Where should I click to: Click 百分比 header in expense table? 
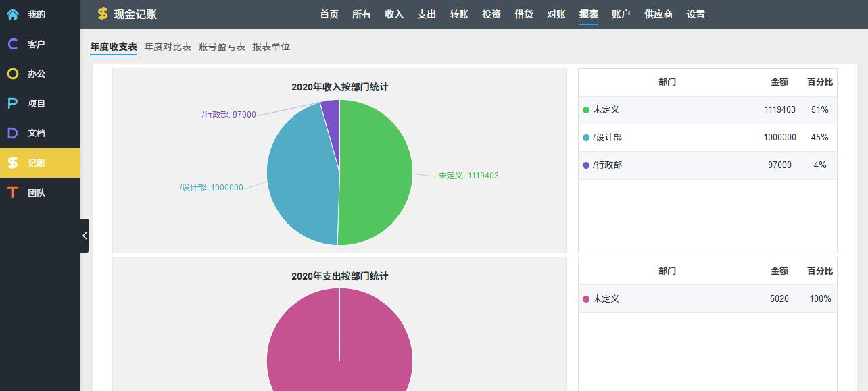click(x=820, y=271)
